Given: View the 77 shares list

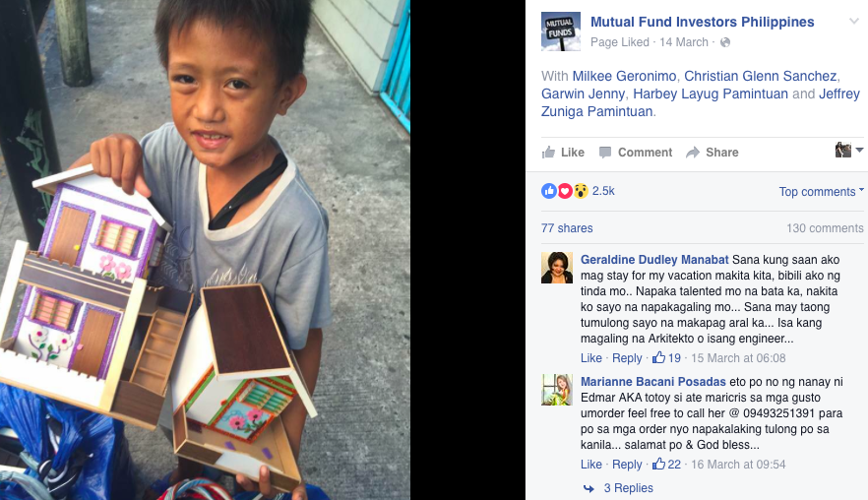Looking at the screenshot, I should tap(567, 228).
